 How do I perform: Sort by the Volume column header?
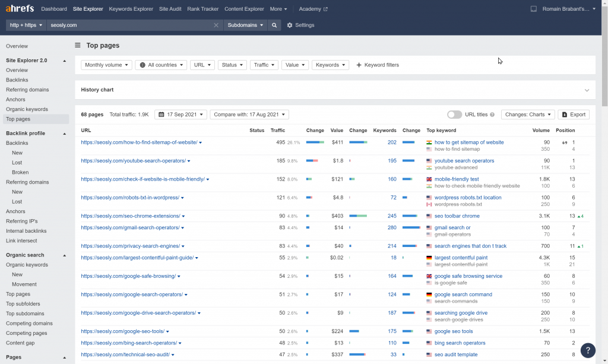click(541, 131)
